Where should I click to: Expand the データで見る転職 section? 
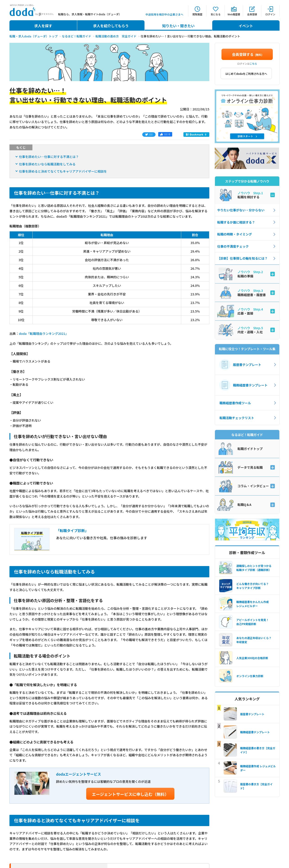[273, 468]
